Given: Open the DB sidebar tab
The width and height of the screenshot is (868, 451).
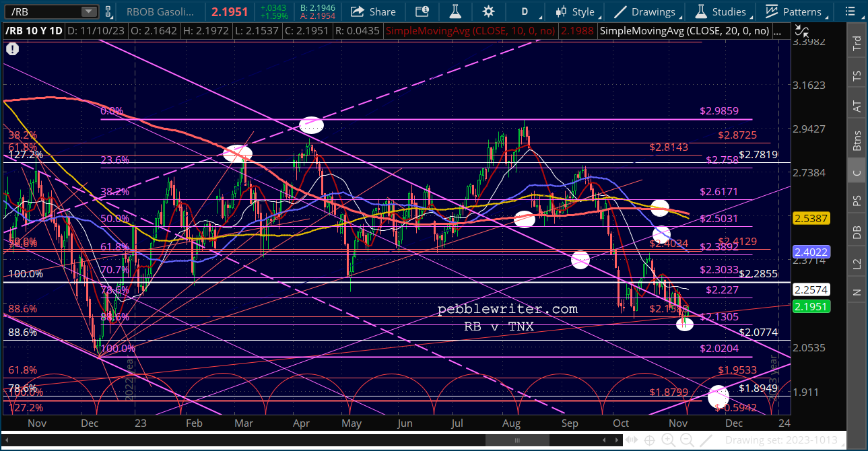Looking at the screenshot, I should point(857,232).
